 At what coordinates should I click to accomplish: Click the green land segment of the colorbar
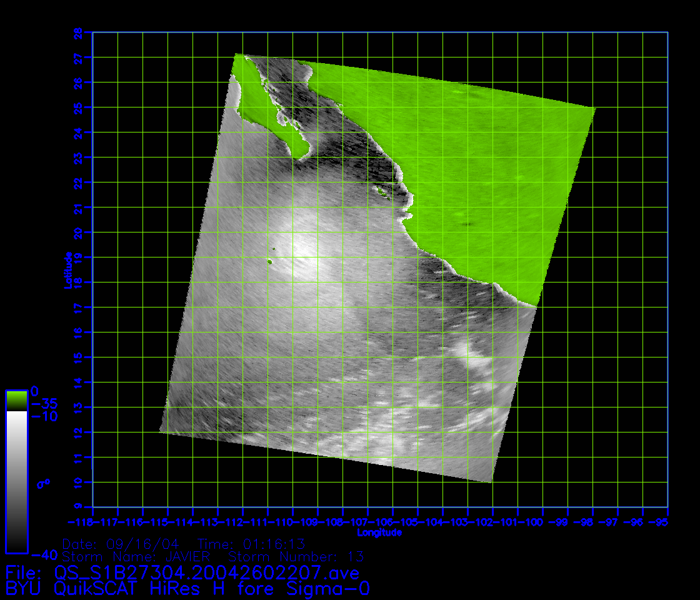[16, 401]
